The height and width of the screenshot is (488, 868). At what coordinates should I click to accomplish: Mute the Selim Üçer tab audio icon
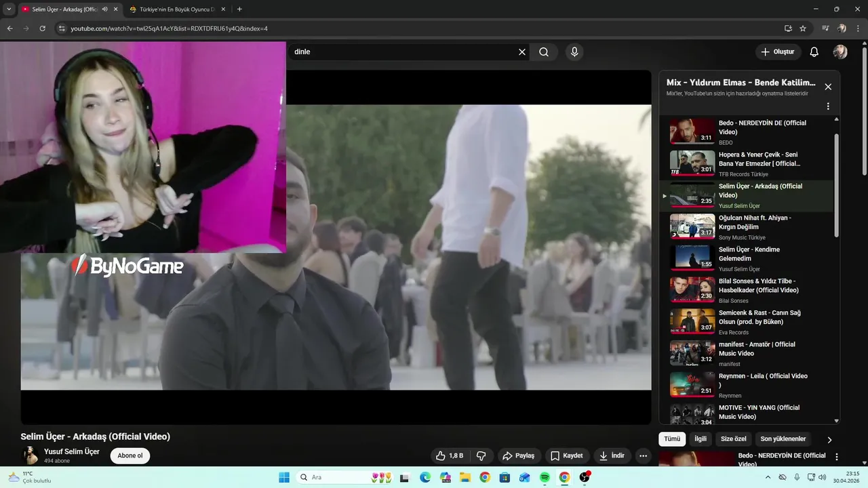[104, 9]
